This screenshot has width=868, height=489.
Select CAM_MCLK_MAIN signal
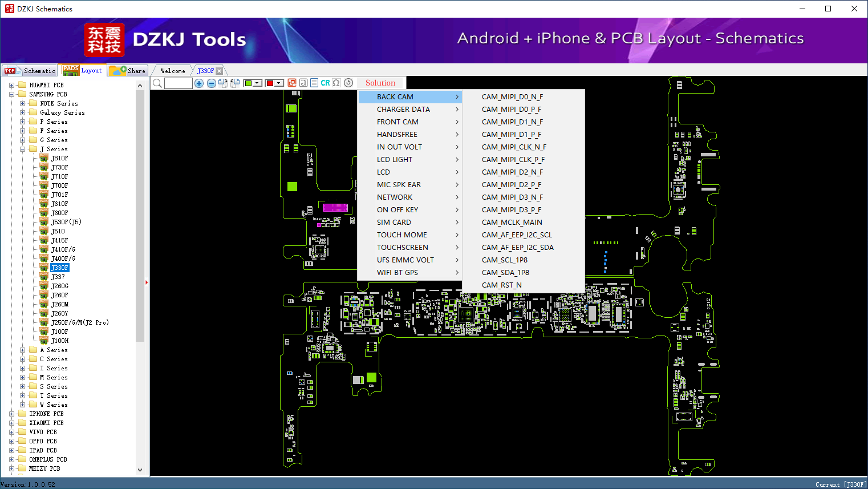[524, 223]
